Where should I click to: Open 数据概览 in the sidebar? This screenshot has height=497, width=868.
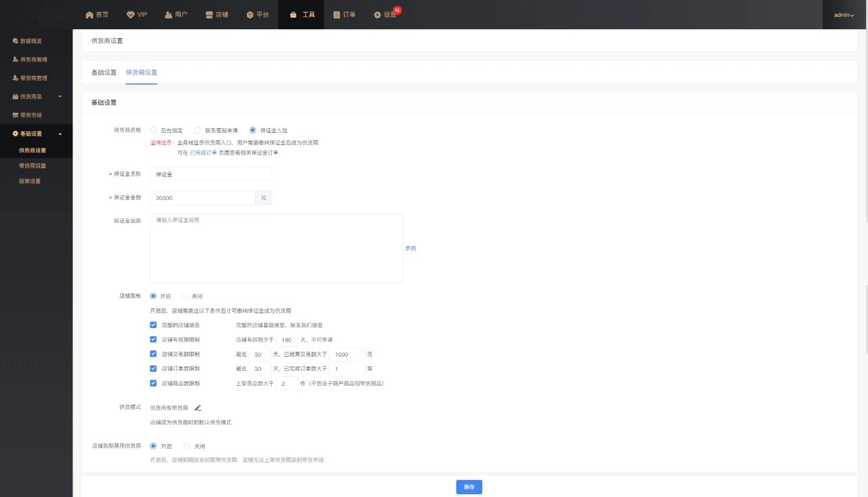(x=31, y=41)
